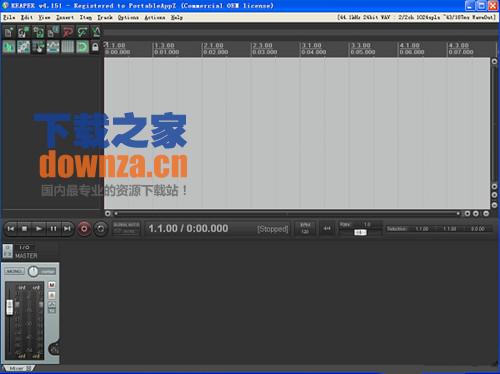Open the Options menu
This screenshot has width=500, height=374.
click(128, 17)
